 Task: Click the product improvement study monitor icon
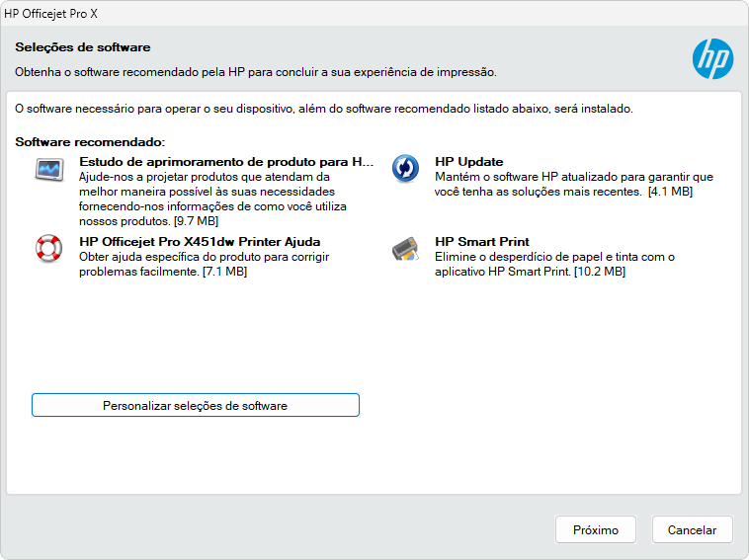click(x=49, y=170)
